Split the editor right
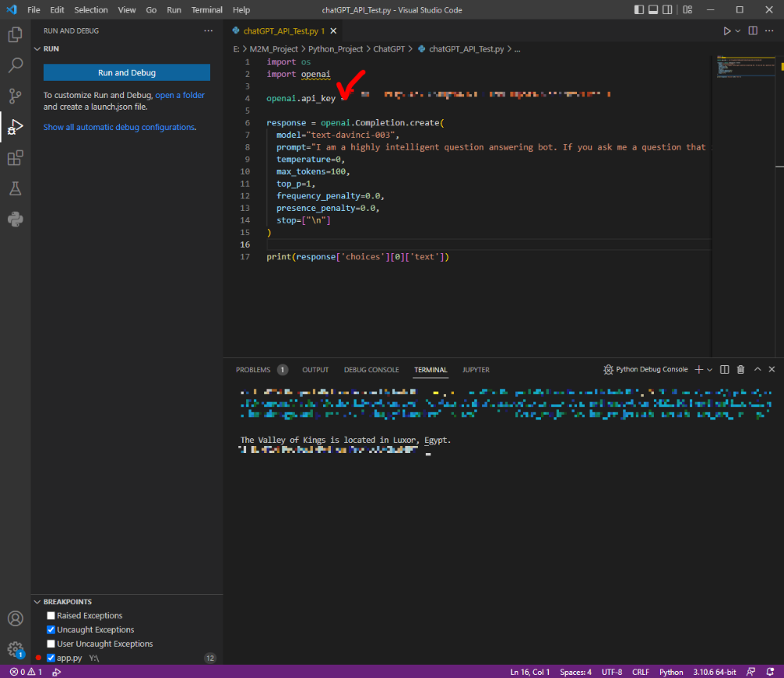Image resolution: width=784 pixels, height=678 pixels. tap(753, 31)
